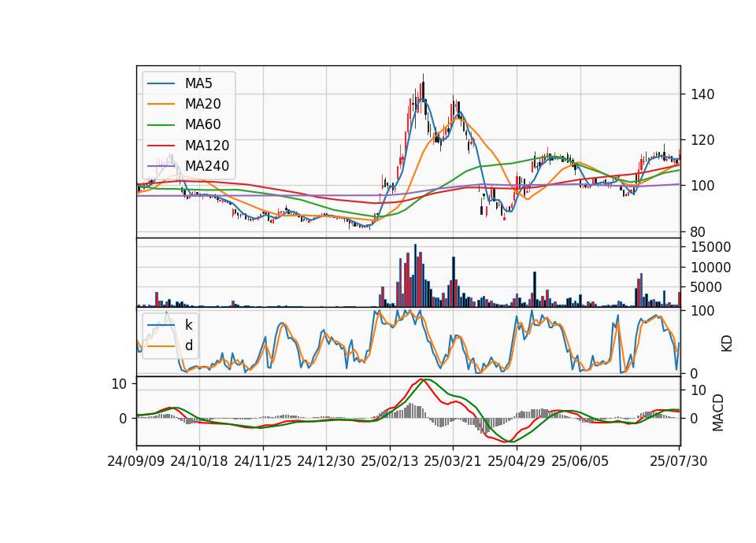Click the purple MA240 legend line swatch
The image size is (756, 543).
[x=161, y=166]
